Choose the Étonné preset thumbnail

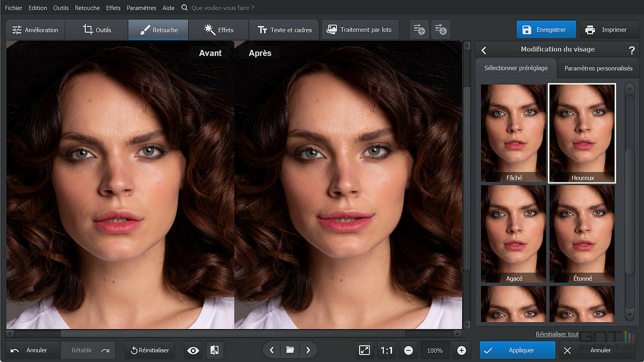point(582,234)
